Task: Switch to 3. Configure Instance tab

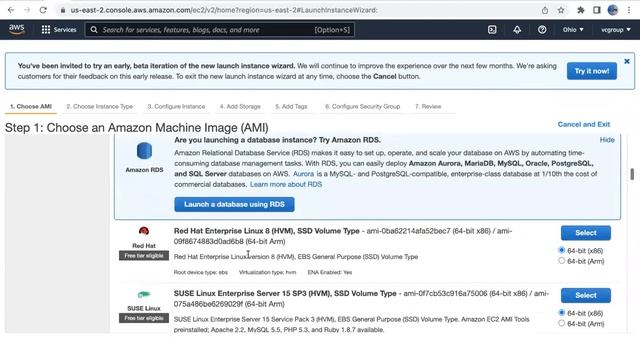Action: [176, 107]
